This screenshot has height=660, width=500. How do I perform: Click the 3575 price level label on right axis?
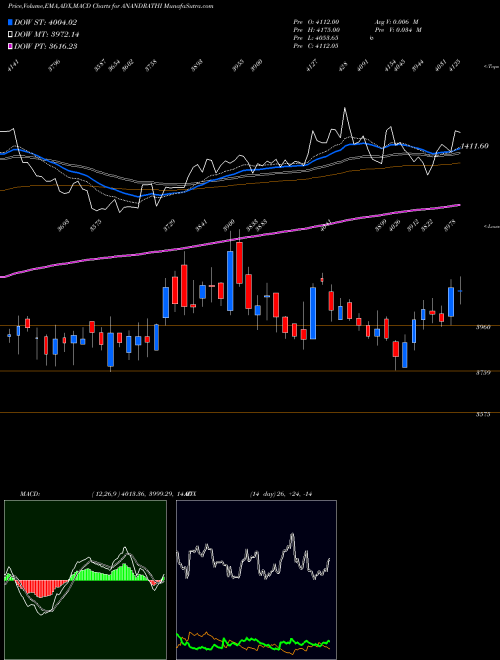483,414
